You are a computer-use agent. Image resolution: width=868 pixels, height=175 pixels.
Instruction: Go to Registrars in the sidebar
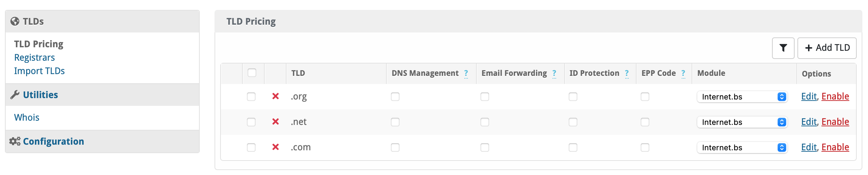point(34,58)
